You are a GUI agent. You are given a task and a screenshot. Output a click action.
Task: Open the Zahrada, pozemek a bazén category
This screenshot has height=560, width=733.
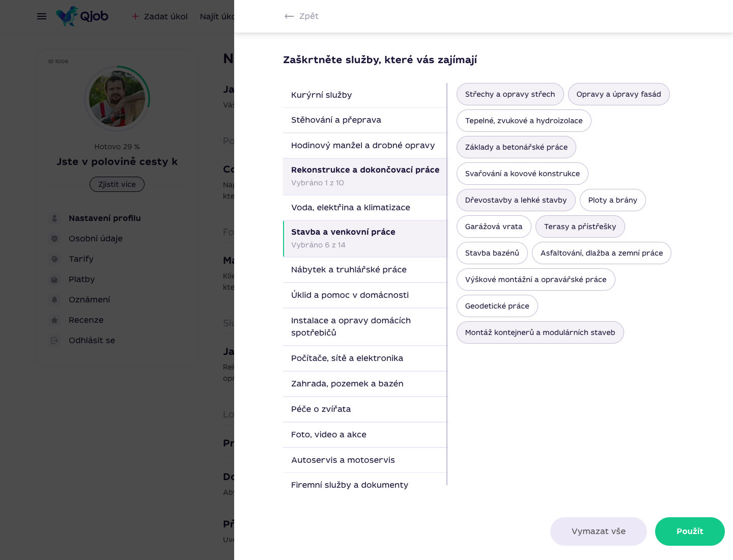coord(365,383)
